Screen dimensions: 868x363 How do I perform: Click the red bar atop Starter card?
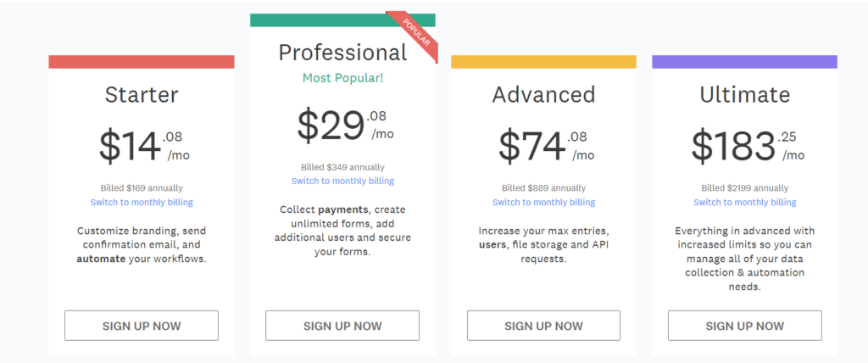click(x=142, y=62)
